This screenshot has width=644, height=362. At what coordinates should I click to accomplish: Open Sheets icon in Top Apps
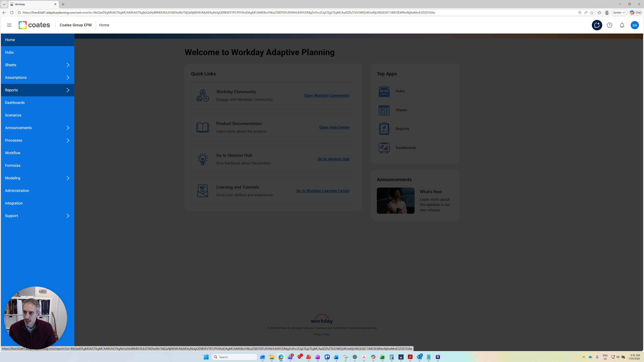384,110
